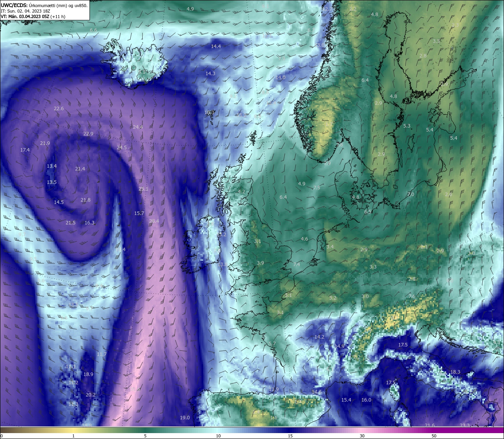Image resolution: width=504 pixels, height=439 pixels.
Task: Click the map value 4.2 over Scotland
Action: point(241,192)
